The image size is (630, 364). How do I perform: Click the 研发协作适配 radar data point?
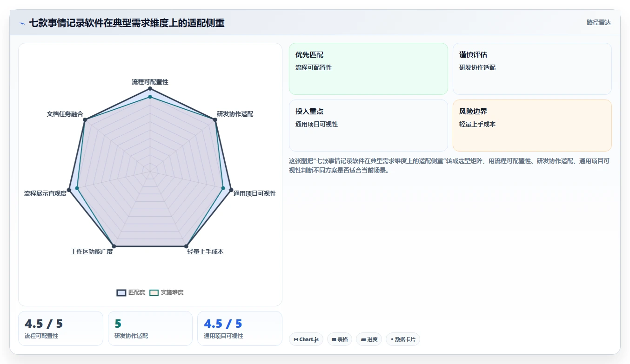click(215, 120)
